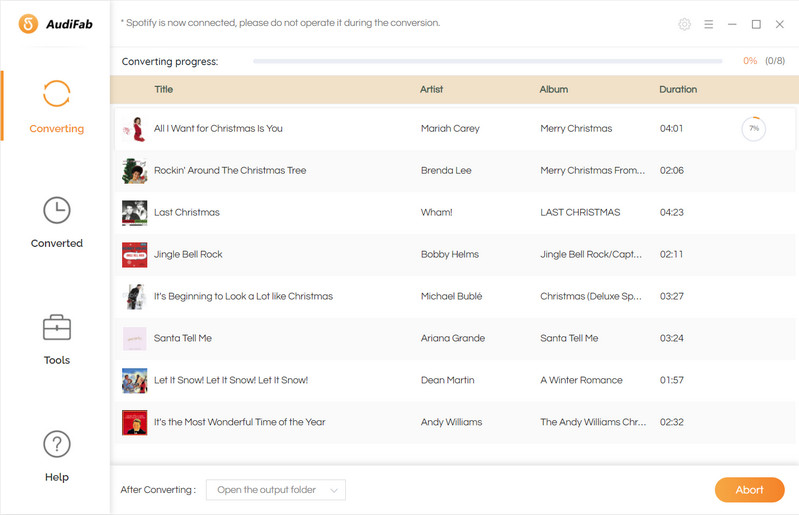Click It's the Most Wonderful Time album art
799x515 pixels.
135,422
